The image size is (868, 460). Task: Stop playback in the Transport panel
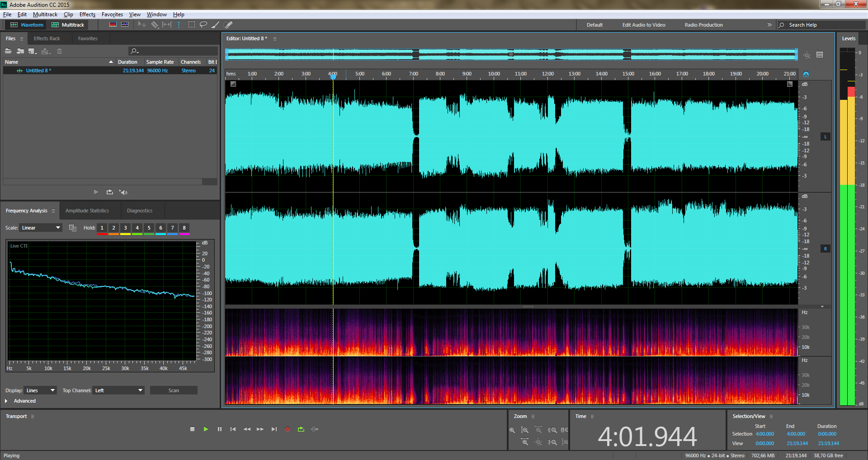pyautogui.click(x=192, y=429)
